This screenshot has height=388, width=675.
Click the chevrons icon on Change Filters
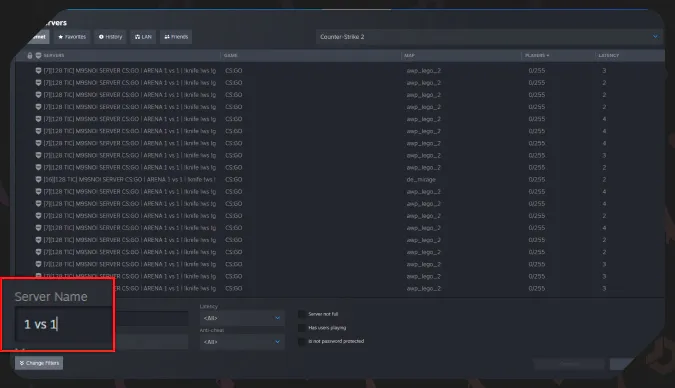pos(22,363)
